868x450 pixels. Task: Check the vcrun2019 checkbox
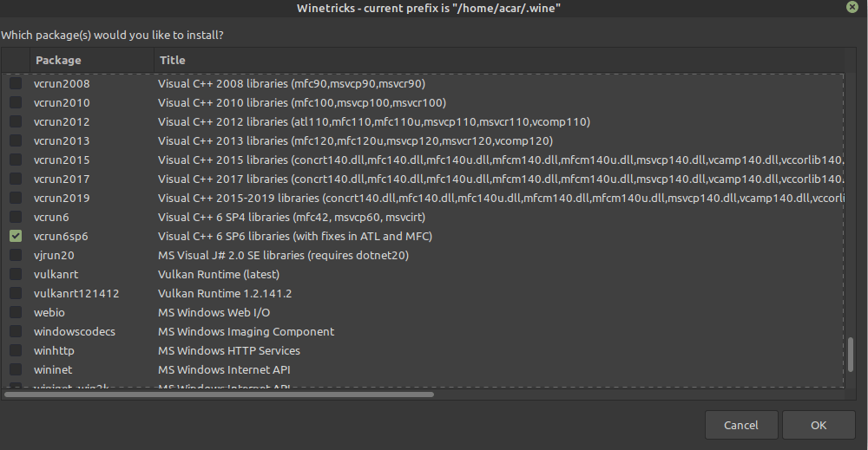[16, 198]
